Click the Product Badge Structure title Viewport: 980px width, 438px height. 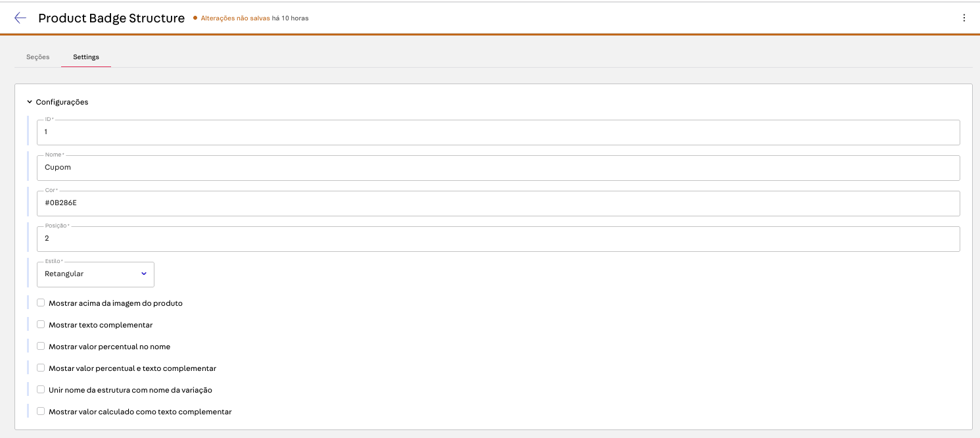click(111, 18)
